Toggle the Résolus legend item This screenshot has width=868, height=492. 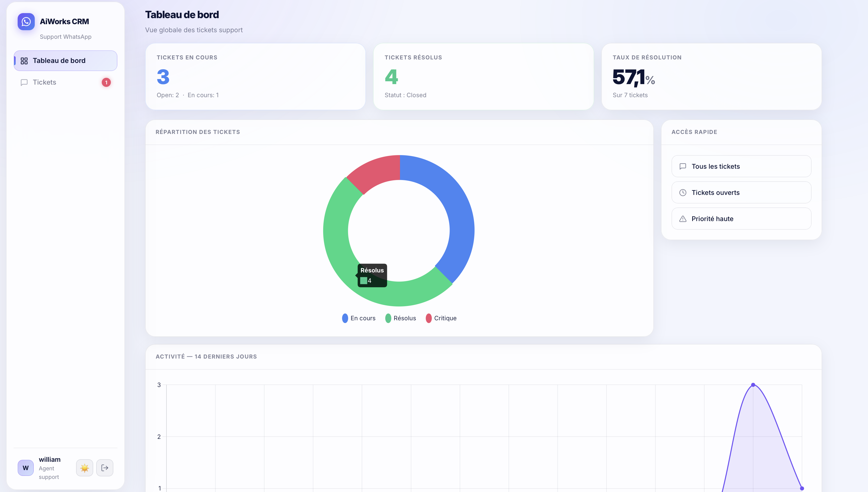(x=401, y=318)
